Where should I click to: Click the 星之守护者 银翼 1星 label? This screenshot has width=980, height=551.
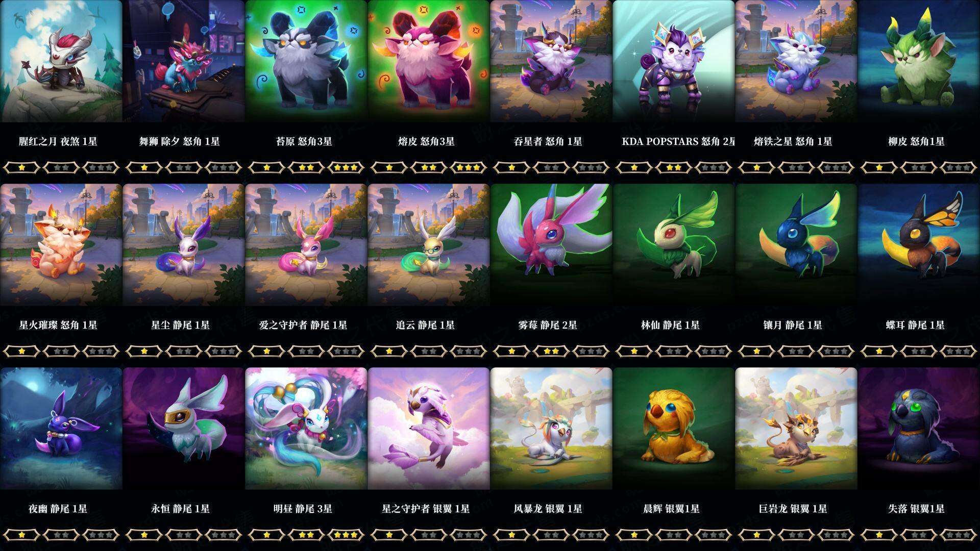(x=426, y=509)
